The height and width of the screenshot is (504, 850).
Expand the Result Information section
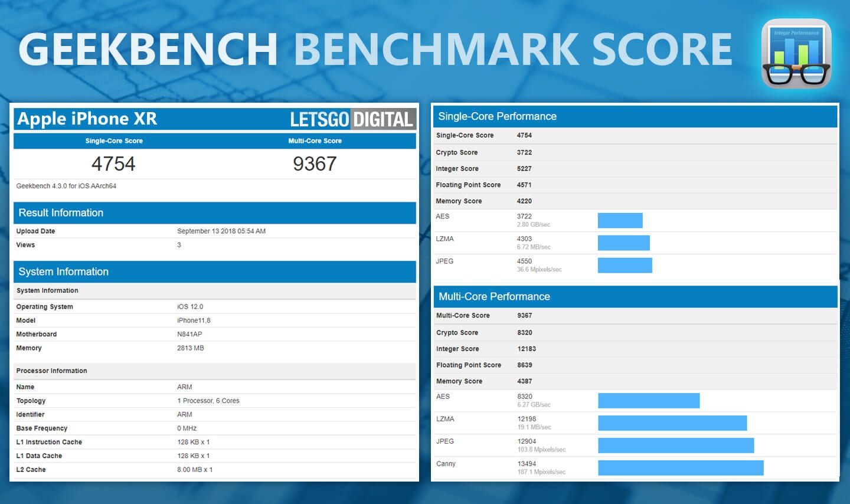[60, 212]
